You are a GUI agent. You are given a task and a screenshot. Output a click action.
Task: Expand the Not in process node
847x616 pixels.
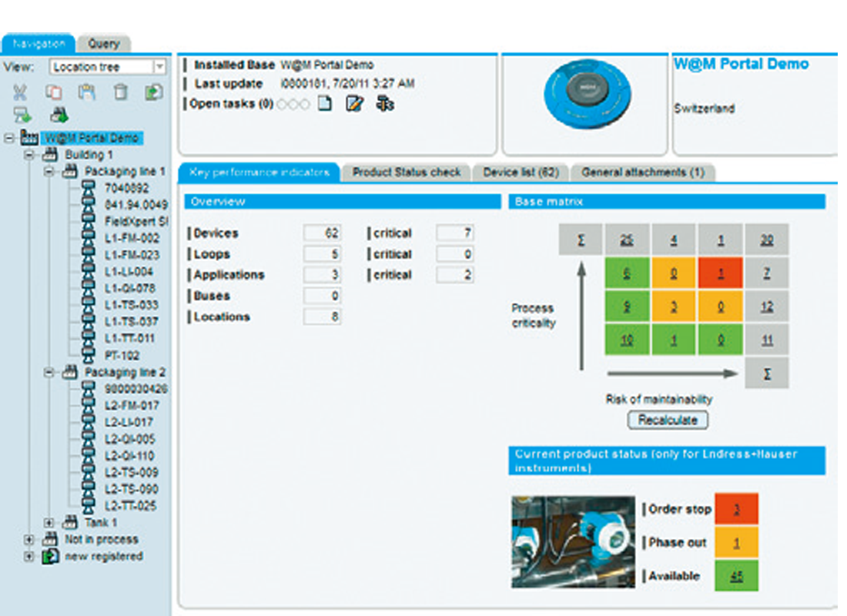29,539
